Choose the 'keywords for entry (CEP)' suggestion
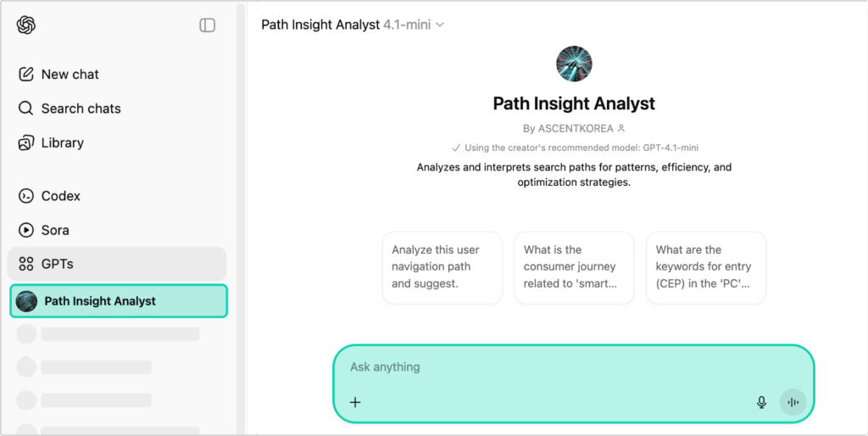Screen dimensions: 868x436 (705, 267)
